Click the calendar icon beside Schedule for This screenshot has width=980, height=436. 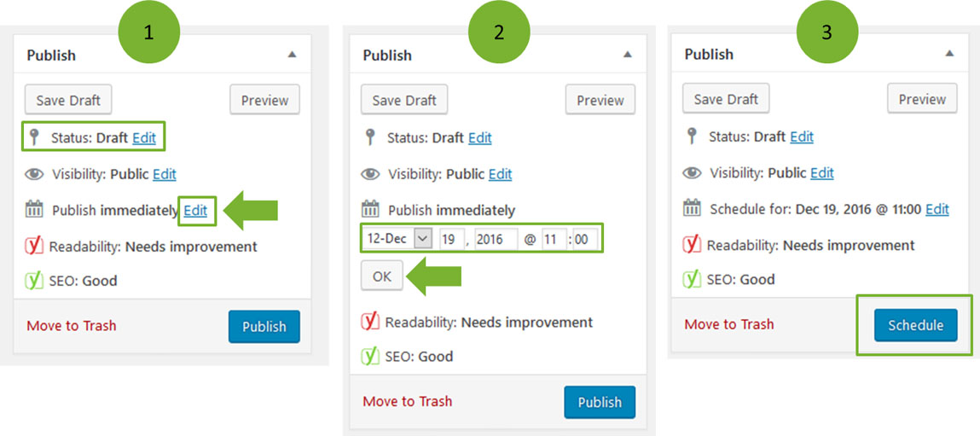692,208
